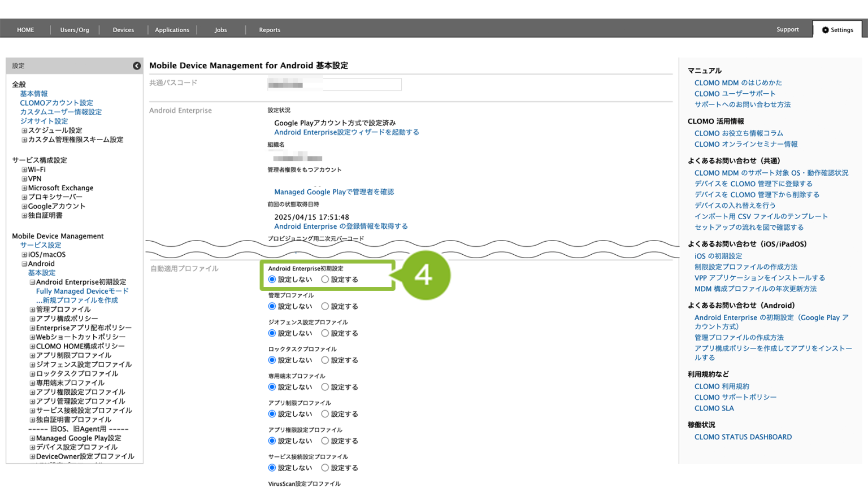This screenshot has height=488, width=868.
Task: Expand the 管理プロファイル tree plus icon
Action: coord(32,310)
